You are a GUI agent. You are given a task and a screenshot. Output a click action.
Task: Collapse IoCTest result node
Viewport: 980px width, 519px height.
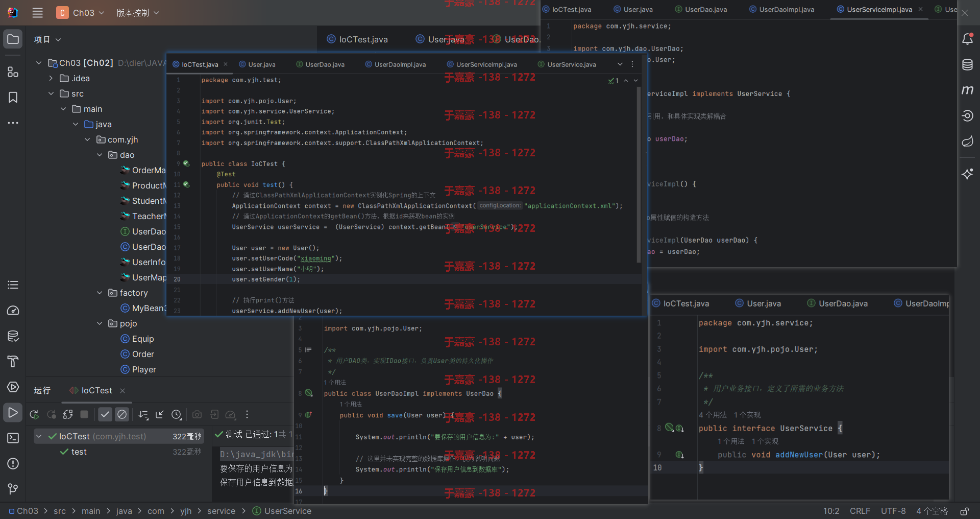[x=39, y=436]
